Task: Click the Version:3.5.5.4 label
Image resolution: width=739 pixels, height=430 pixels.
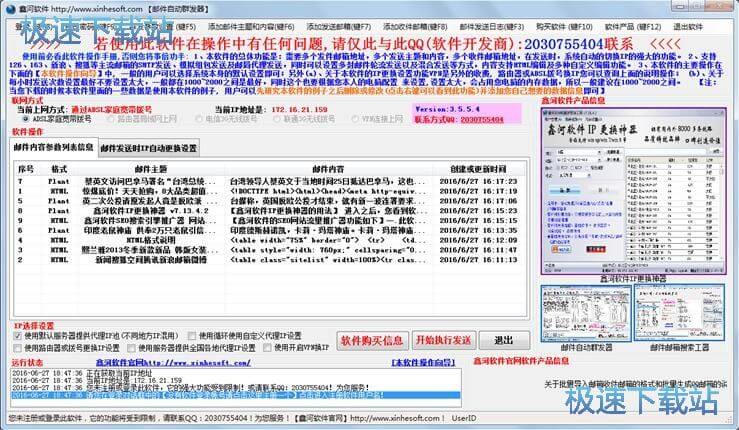Action: 447,109
